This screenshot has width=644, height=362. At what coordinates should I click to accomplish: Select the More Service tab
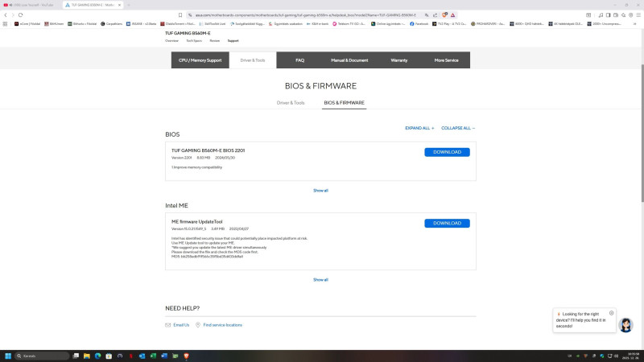[x=446, y=60]
